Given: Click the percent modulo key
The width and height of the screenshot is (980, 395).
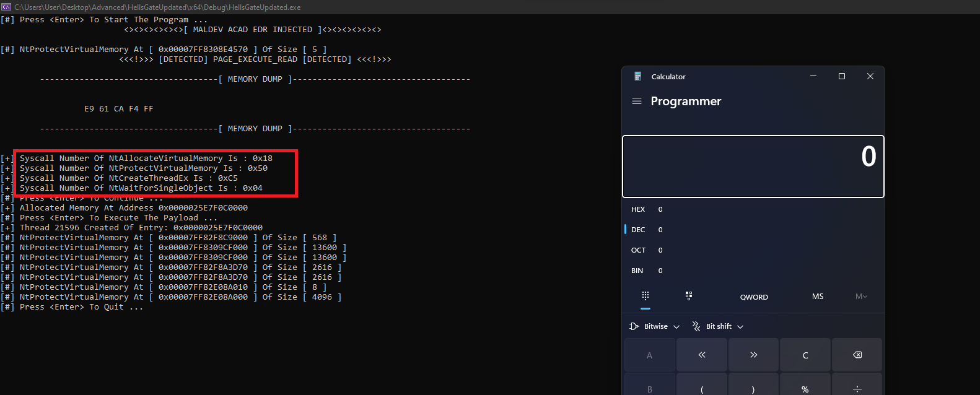Looking at the screenshot, I should point(805,386).
